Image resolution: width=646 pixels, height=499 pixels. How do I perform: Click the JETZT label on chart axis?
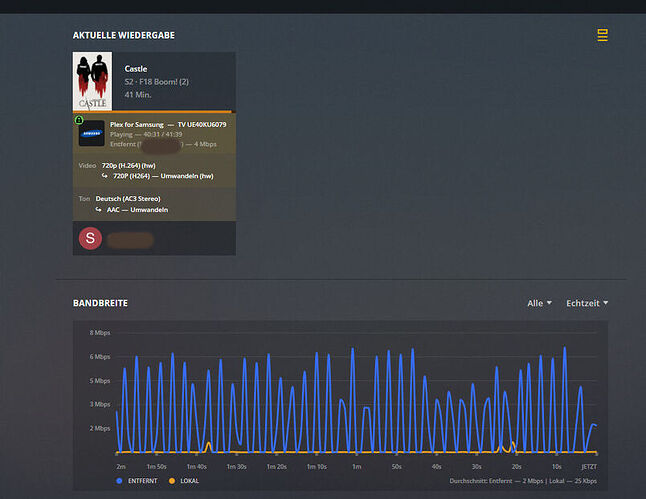coord(589,467)
